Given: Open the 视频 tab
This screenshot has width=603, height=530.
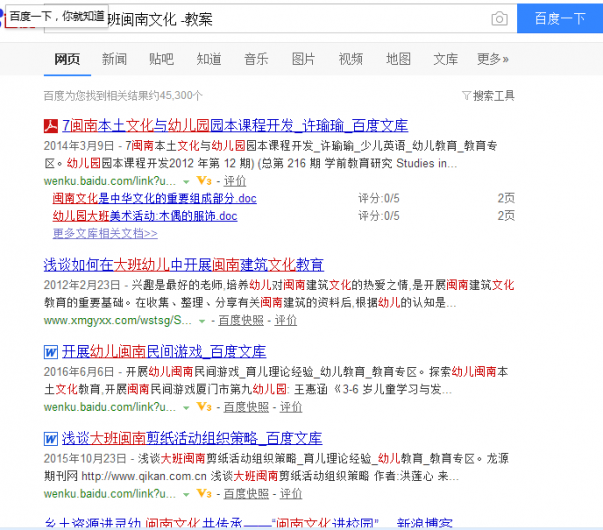Looking at the screenshot, I should pyautogui.click(x=351, y=59).
